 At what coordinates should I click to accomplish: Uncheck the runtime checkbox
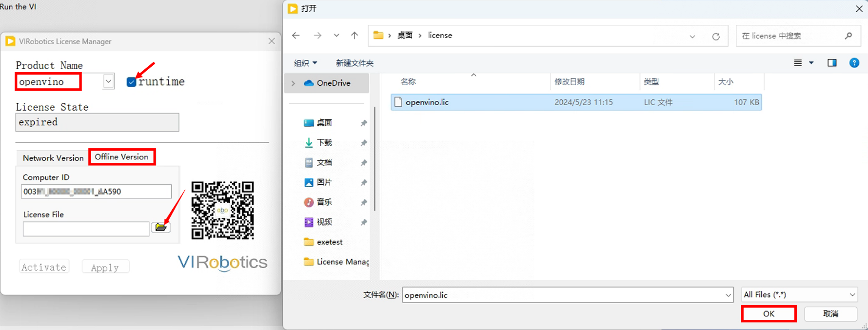point(131,82)
